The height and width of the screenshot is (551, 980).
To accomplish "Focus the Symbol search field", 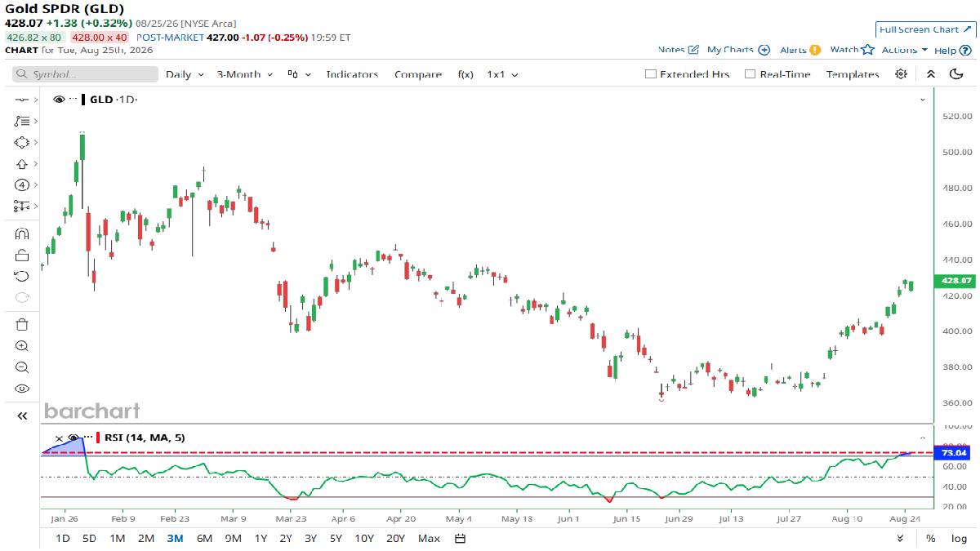I will tap(85, 74).
